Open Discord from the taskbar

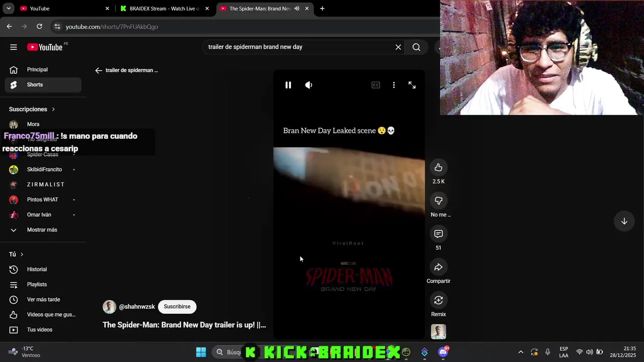point(443,352)
